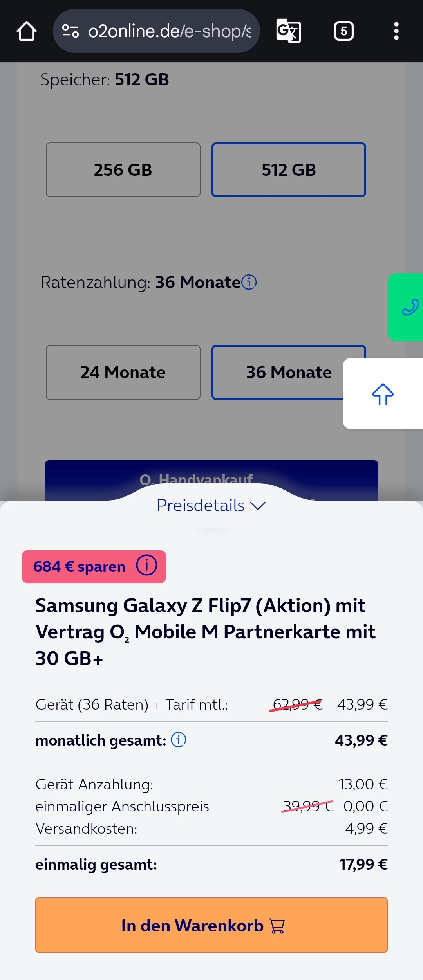This screenshot has width=423, height=980.
Task: Click the scroll-to-top arrow button
Action: (383, 394)
